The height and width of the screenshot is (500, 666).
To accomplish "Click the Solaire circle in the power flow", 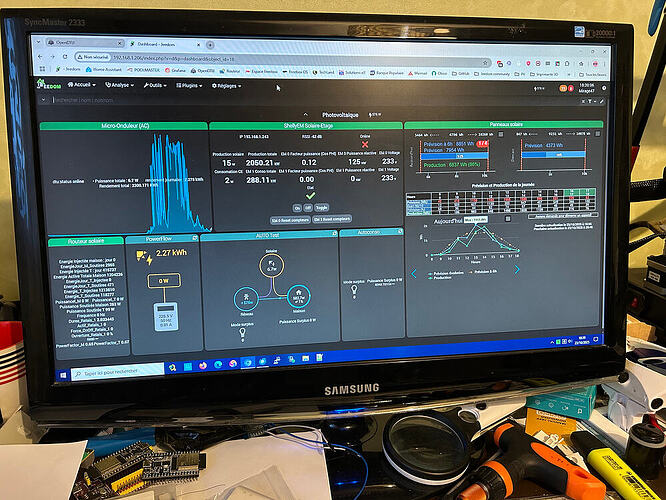I will (271, 265).
